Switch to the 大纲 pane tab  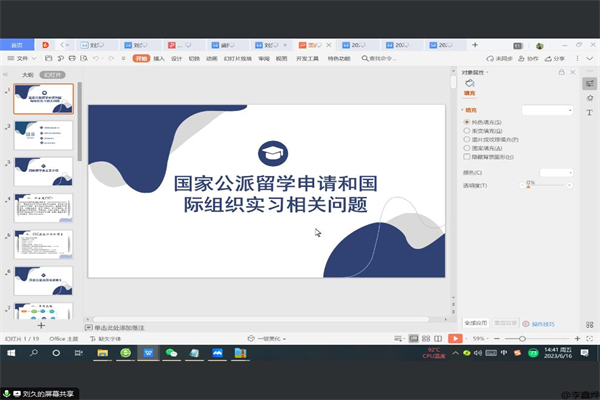click(28, 74)
